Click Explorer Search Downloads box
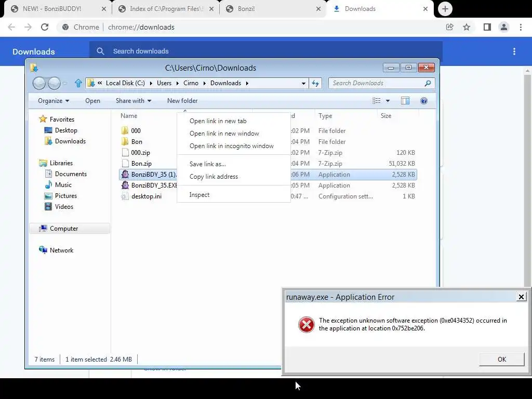The width and height of the screenshot is (532, 399). coord(381,83)
